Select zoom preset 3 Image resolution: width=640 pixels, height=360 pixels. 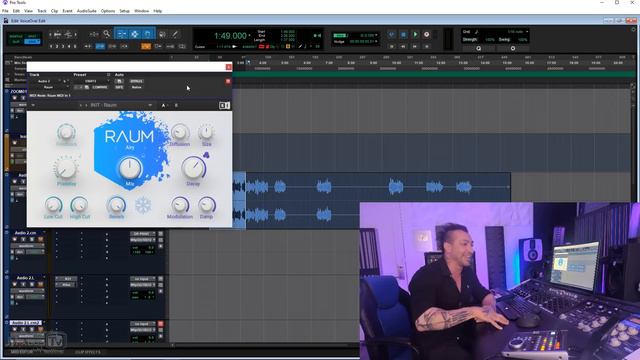(x=63, y=47)
